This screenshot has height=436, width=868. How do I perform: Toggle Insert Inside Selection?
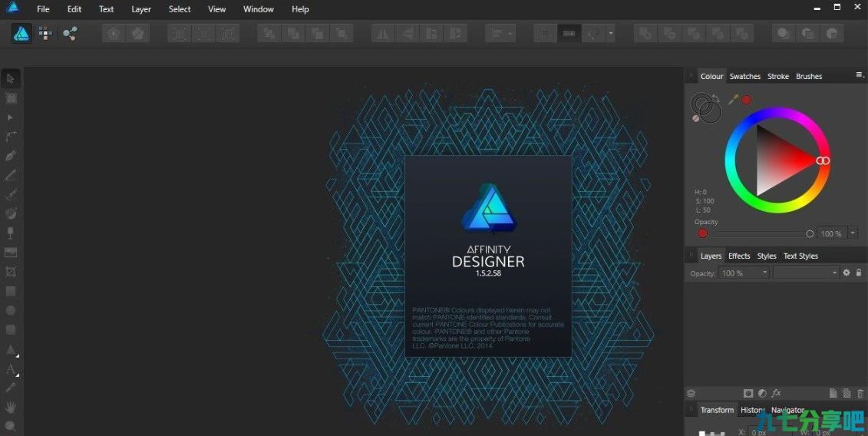click(831, 33)
